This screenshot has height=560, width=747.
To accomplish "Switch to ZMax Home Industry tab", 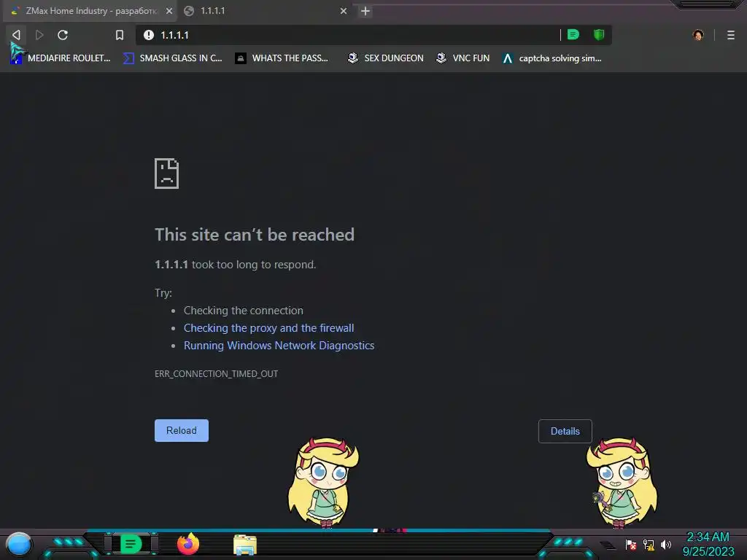I will tap(88, 11).
